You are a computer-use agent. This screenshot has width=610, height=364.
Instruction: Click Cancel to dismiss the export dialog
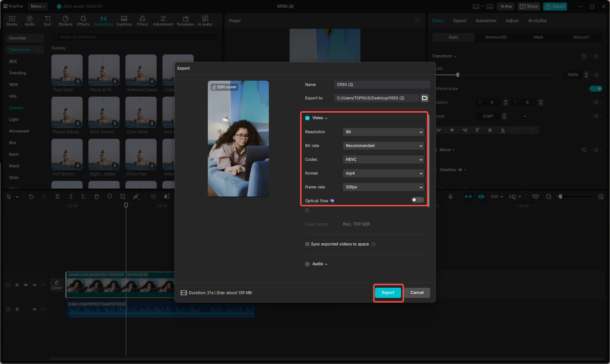[x=417, y=292]
